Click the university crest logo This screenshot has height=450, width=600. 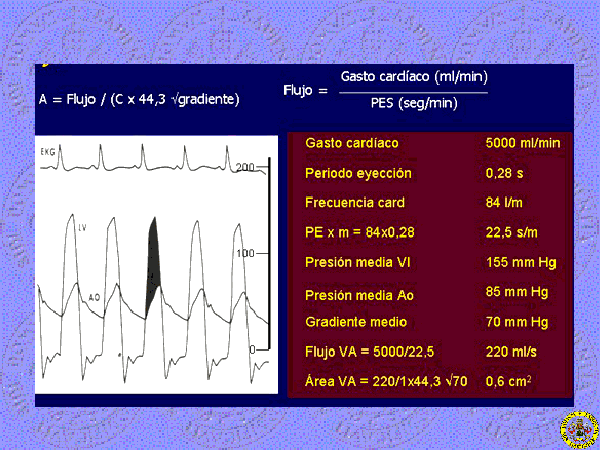click(579, 430)
